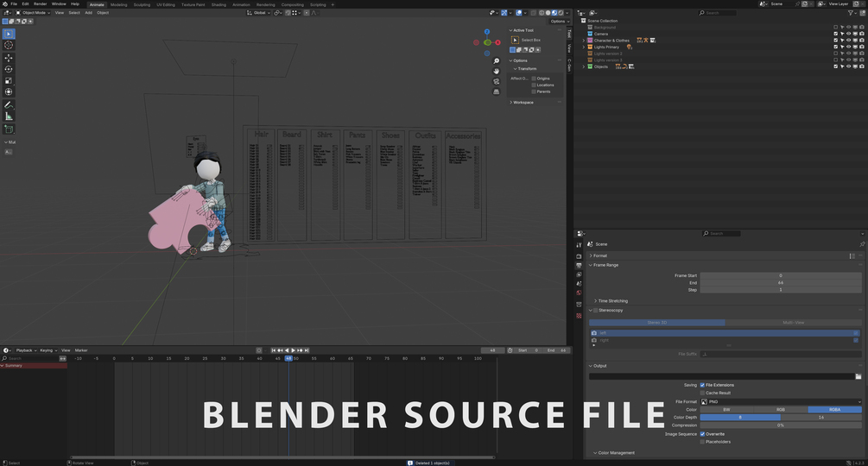
Task: Expand the Lights Primary collection
Action: tap(584, 47)
